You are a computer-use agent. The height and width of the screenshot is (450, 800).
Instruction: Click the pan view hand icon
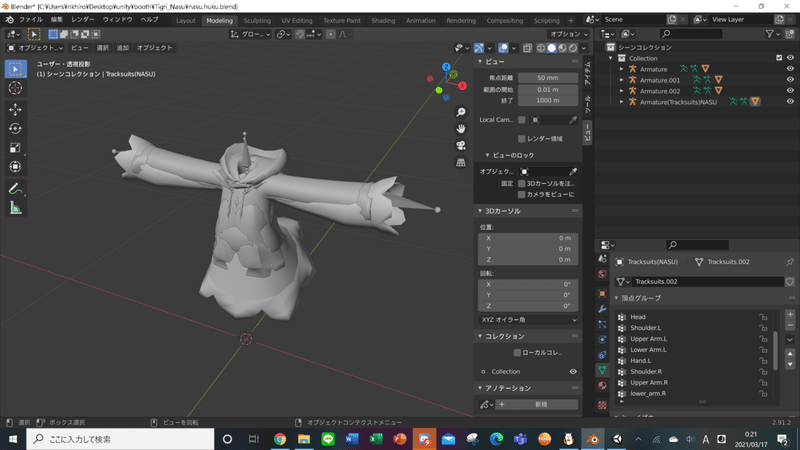(x=461, y=129)
